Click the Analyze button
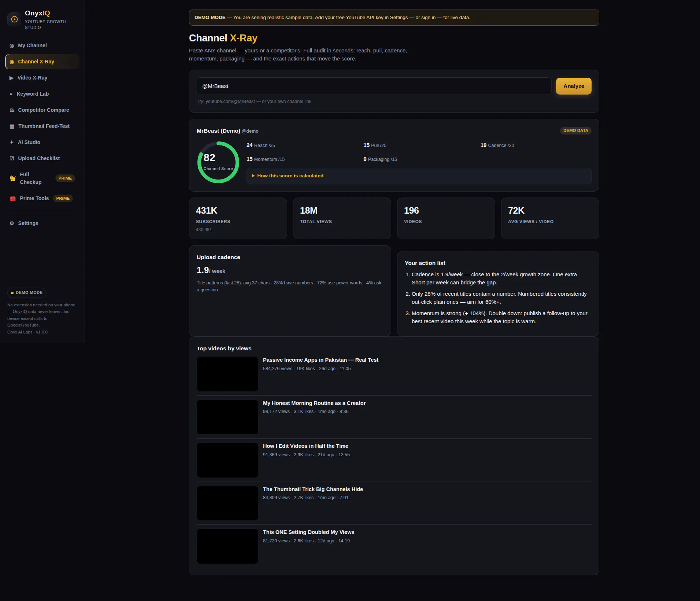This screenshot has width=700, height=601. click(574, 86)
